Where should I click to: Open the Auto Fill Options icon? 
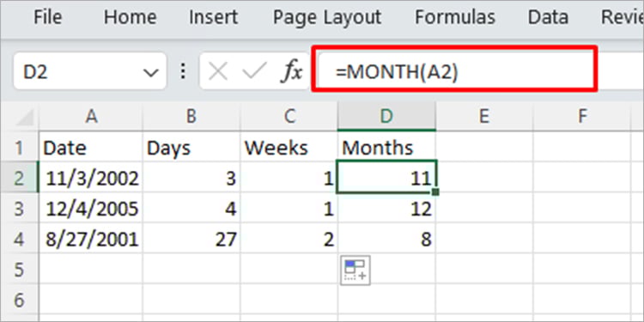click(x=355, y=270)
